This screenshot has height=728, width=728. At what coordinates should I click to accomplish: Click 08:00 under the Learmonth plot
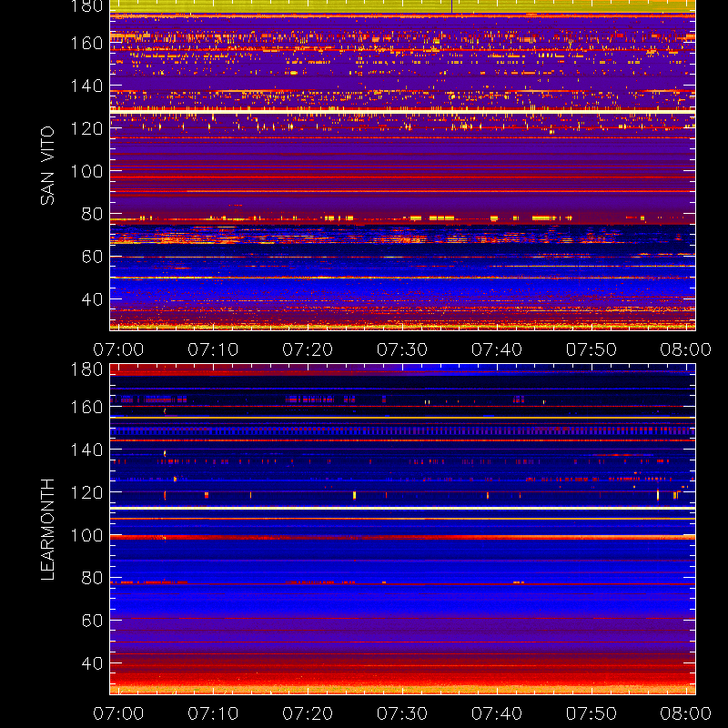click(686, 713)
